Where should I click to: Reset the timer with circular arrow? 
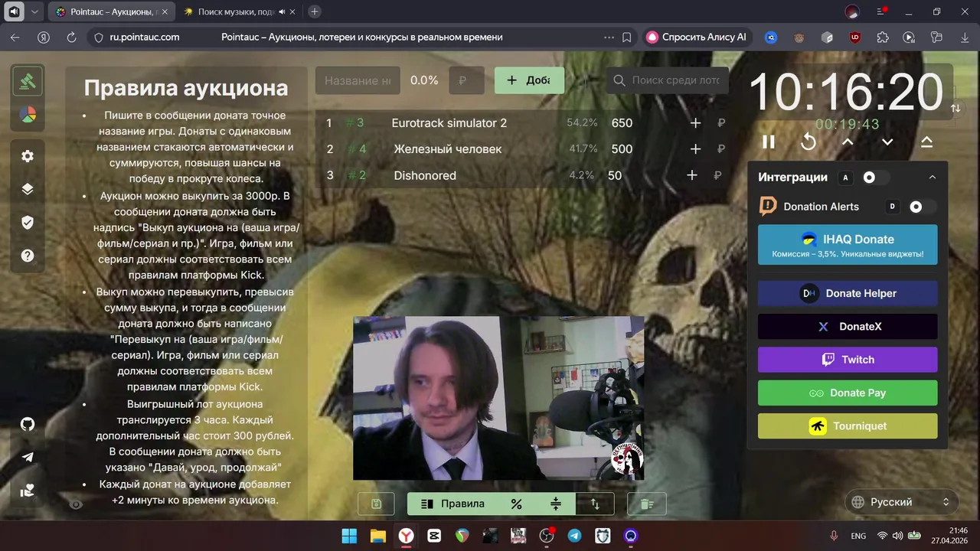(x=808, y=142)
